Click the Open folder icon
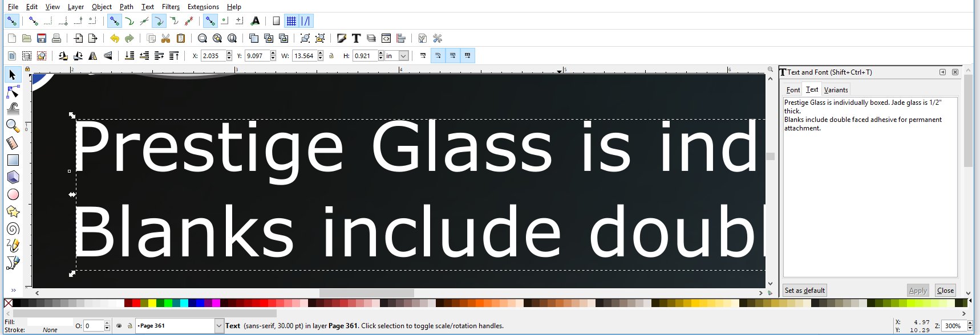Viewport: 980px width, 335px height. pyautogui.click(x=26, y=38)
